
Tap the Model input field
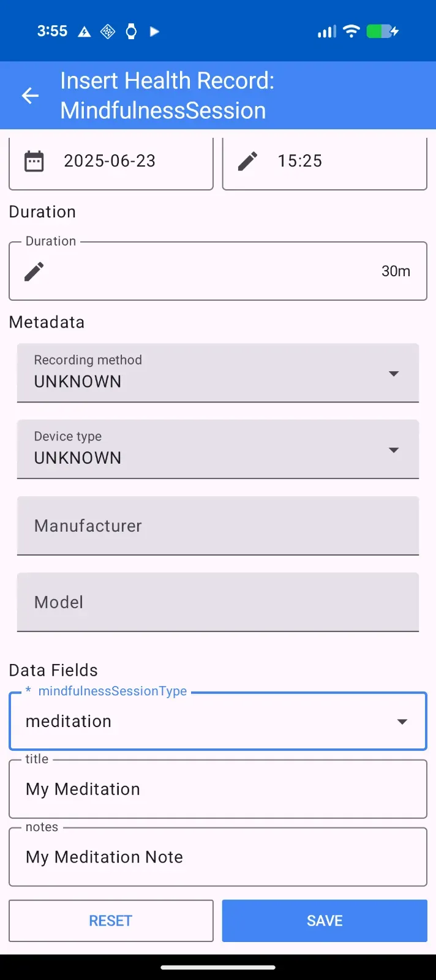218,602
